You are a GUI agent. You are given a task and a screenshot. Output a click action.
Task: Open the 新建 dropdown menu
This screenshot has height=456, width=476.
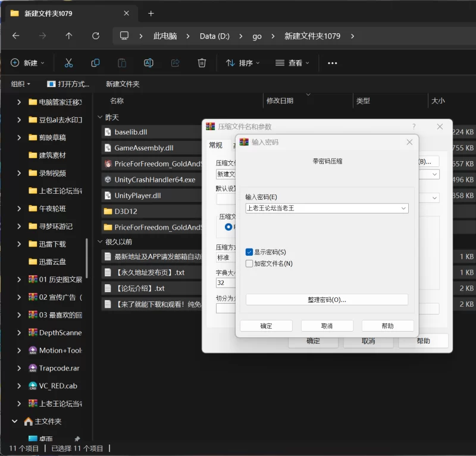coord(27,63)
